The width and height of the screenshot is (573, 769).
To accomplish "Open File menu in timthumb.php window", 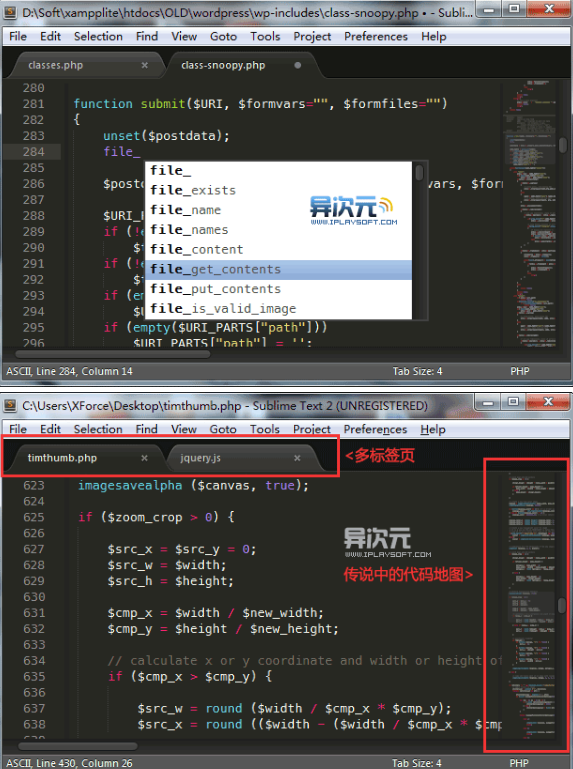I will (x=18, y=429).
